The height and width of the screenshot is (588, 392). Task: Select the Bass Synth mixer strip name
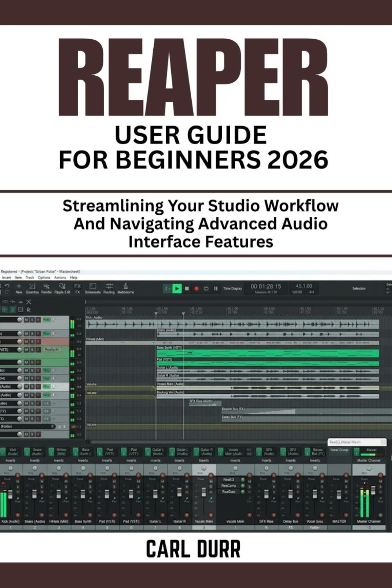click(83, 521)
